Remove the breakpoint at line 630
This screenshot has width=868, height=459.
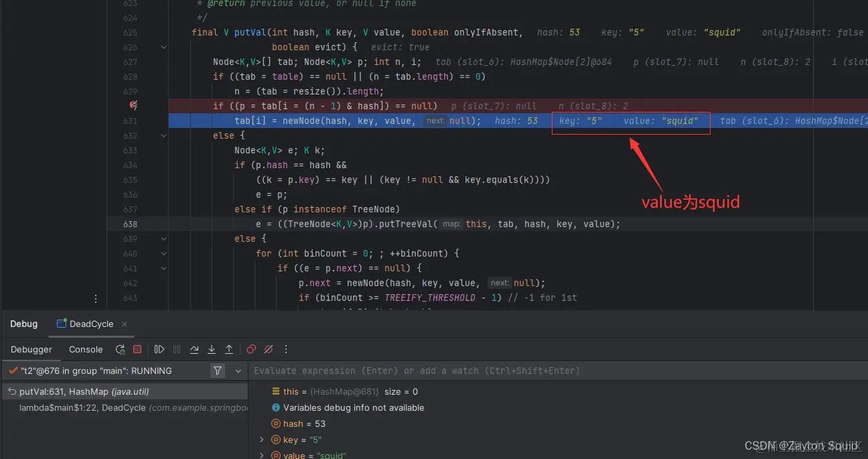(x=133, y=105)
